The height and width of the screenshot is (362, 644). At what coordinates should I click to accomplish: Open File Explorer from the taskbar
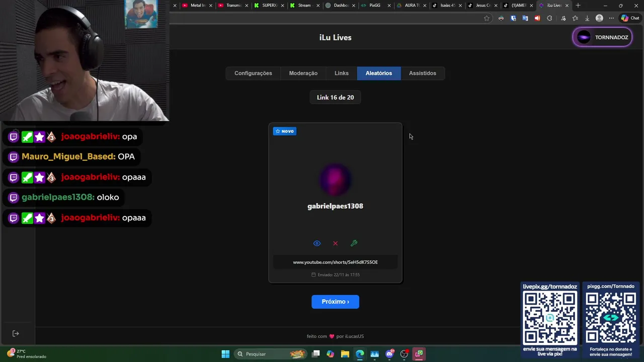coord(345,354)
